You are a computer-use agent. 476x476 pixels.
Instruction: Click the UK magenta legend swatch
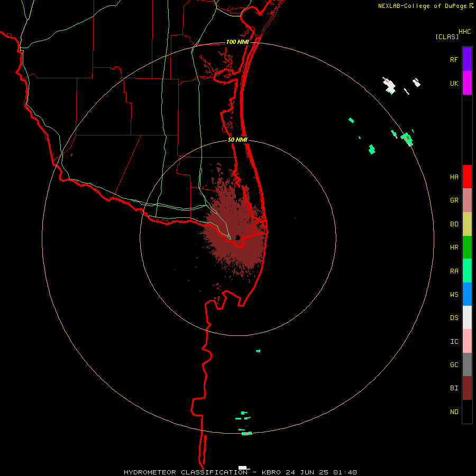click(467, 83)
